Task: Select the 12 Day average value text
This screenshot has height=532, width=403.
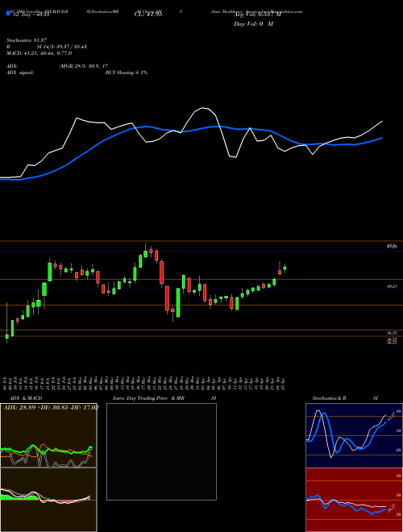Action: coord(31,15)
